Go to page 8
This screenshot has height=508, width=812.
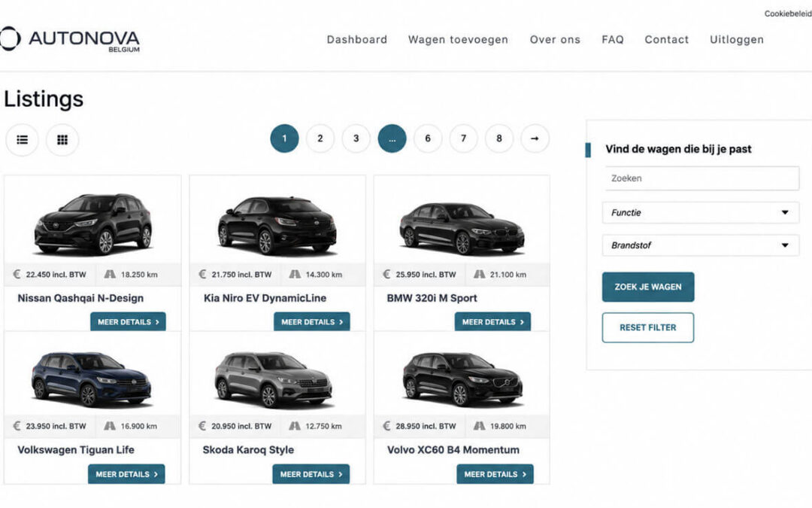(x=499, y=138)
